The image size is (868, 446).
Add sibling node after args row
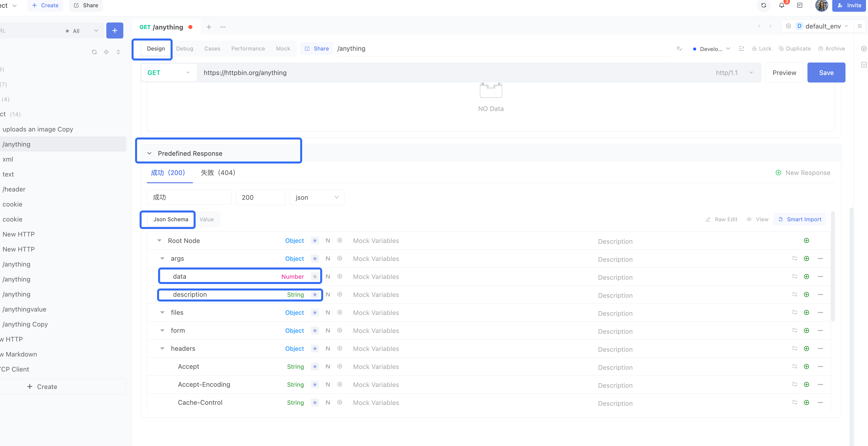pos(806,259)
